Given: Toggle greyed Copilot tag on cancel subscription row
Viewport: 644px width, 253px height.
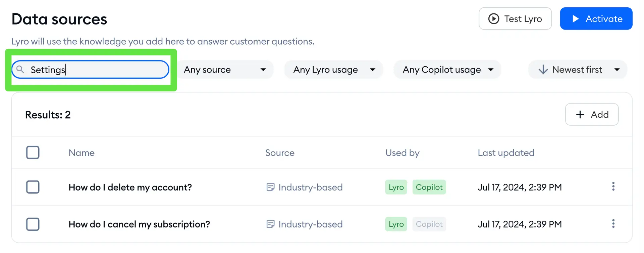Looking at the screenshot, I should [429, 224].
